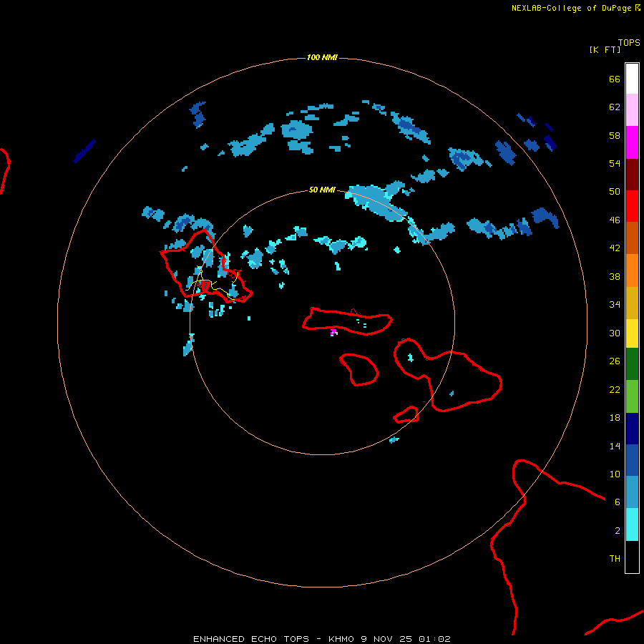Click the legend value '10'
Viewport: 644px width, 644px height.
(x=615, y=474)
